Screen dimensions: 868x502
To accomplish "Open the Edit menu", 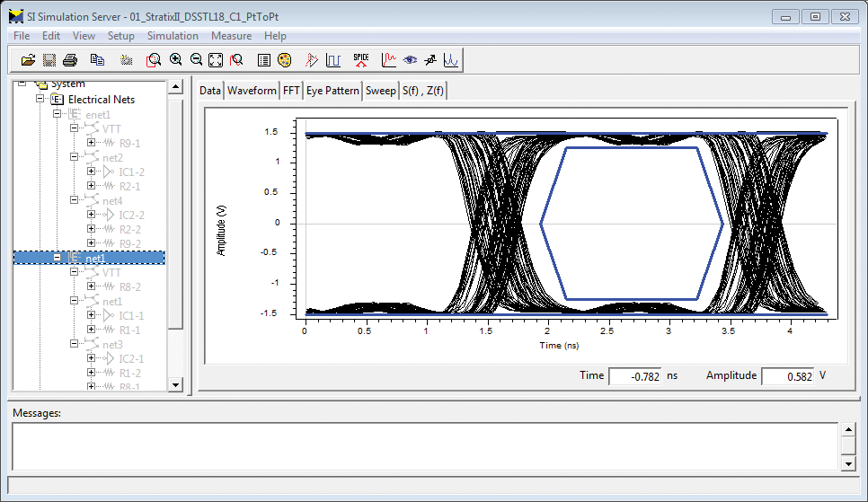I will pos(51,36).
